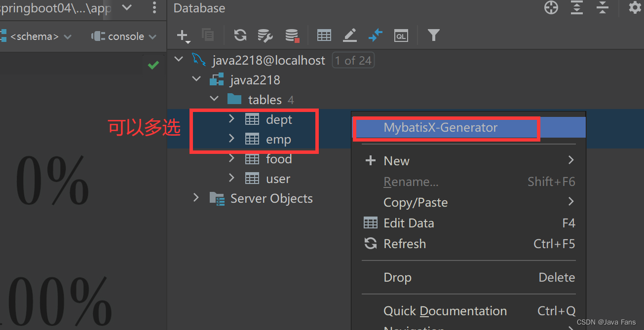The height and width of the screenshot is (330, 644).
Task: Click the '1 of 24' schemas badge
Action: 353,61
